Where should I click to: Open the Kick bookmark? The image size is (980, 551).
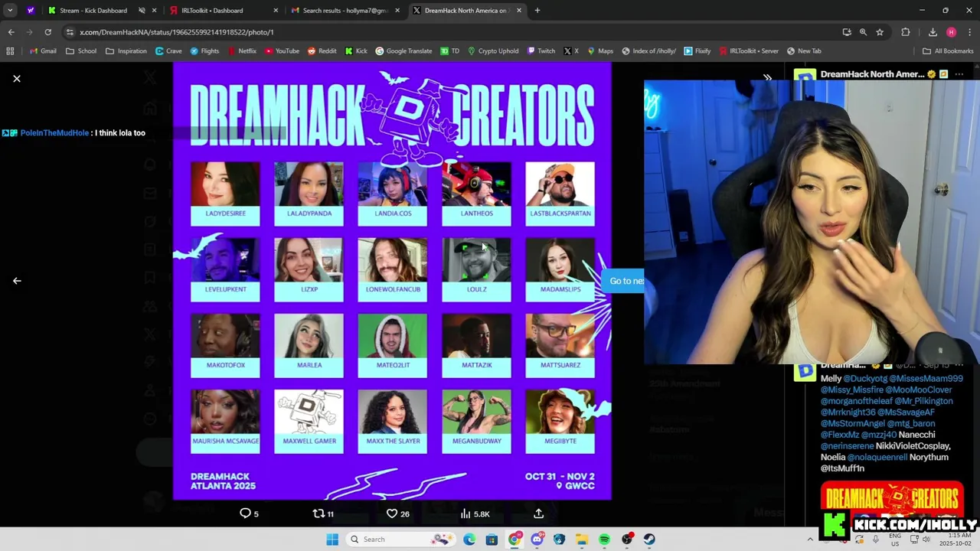[356, 51]
